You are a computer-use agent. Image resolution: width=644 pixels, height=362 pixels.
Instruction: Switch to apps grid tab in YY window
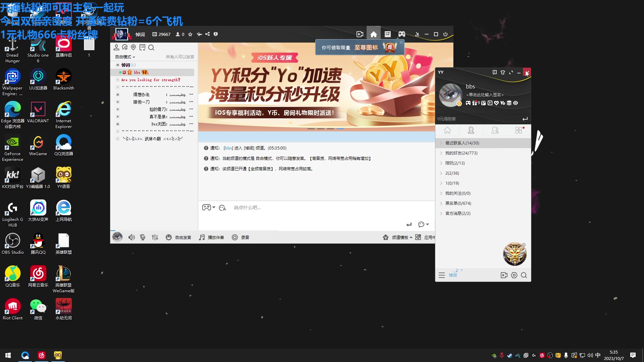click(519, 130)
